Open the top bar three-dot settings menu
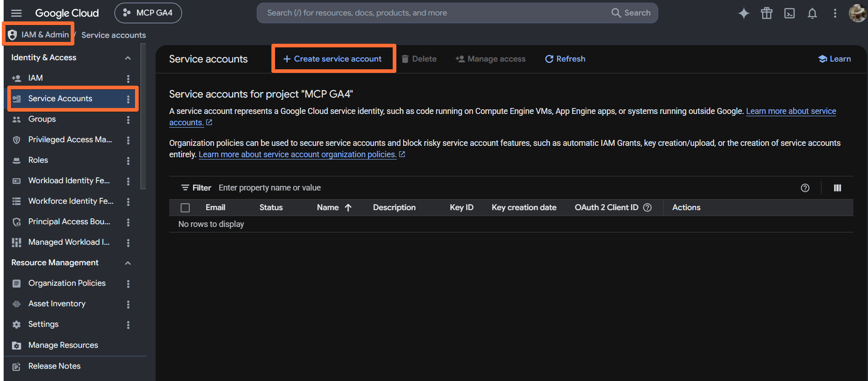The width and height of the screenshot is (868, 381). pyautogui.click(x=835, y=13)
